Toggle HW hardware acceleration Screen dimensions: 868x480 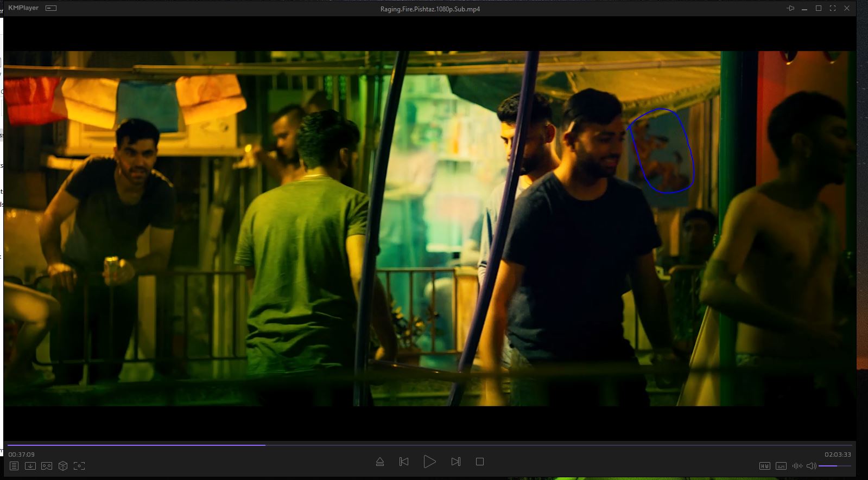(x=764, y=466)
